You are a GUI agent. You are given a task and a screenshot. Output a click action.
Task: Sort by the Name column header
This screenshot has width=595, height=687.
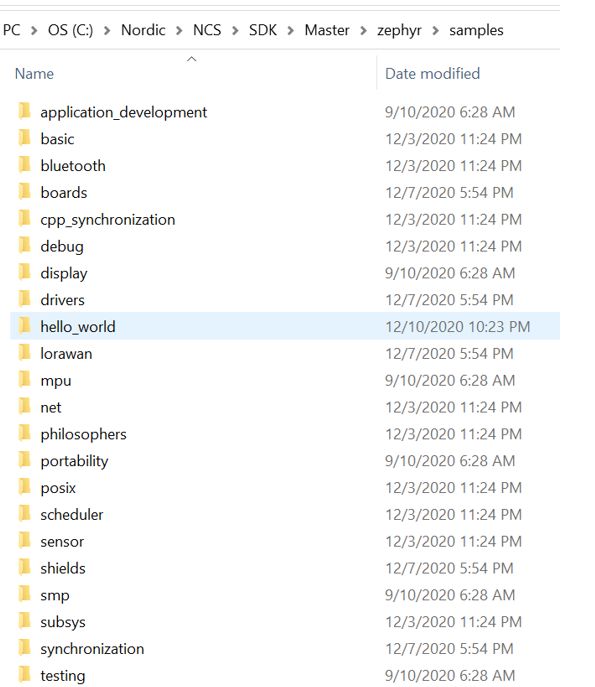click(x=34, y=74)
